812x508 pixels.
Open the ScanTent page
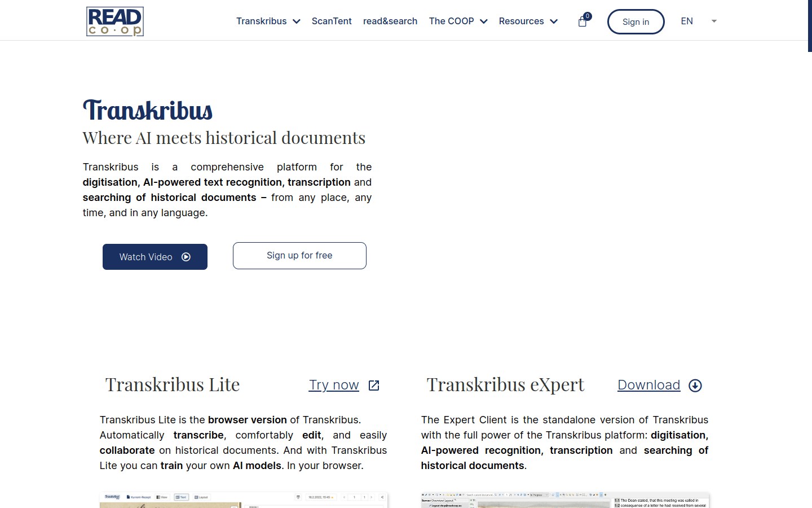[332, 21]
